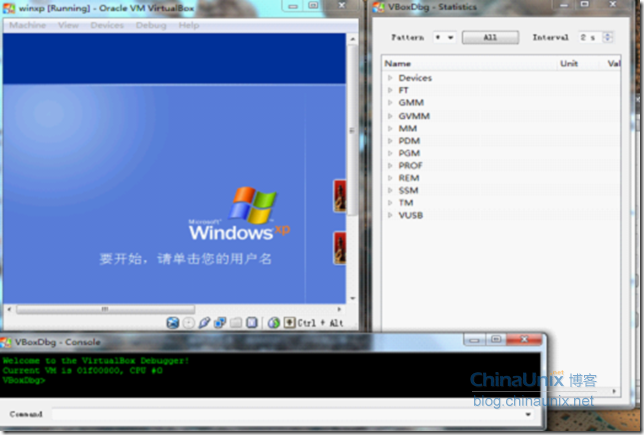
Task: Click the VirtualBox icon in winxp window title bar
Action: tap(9, 8)
